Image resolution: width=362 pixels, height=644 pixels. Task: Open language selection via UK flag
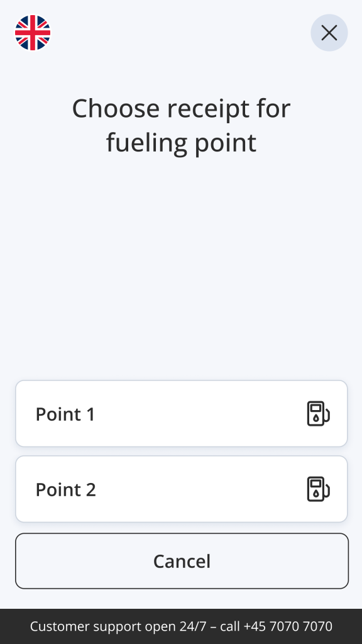[x=33, y=33]
